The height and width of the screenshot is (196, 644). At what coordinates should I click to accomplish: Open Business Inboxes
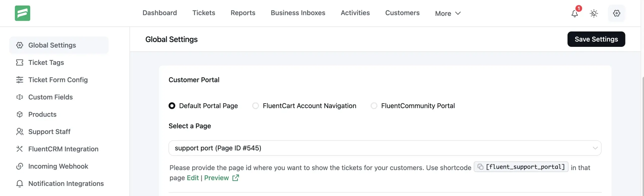coord(298,13)
